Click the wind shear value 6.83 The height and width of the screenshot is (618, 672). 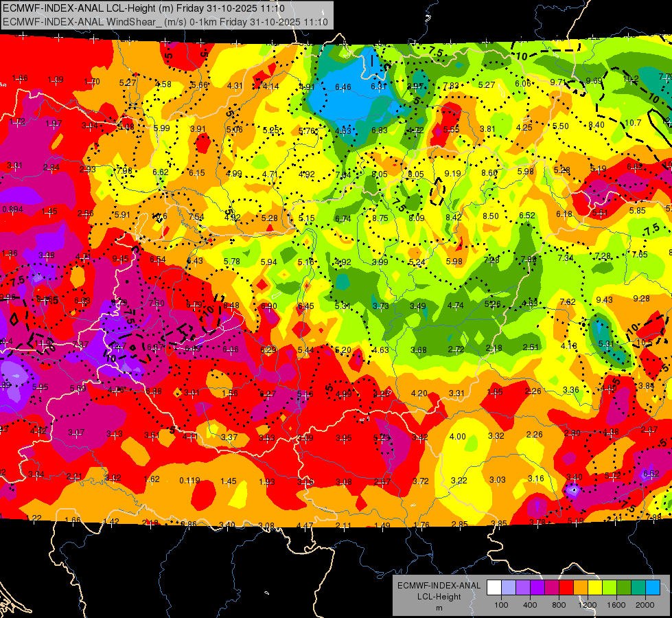point(380,130)
